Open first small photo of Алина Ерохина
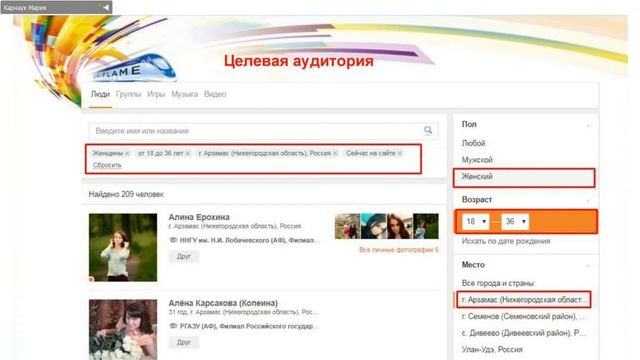640x360 pixels. point(348,226)
